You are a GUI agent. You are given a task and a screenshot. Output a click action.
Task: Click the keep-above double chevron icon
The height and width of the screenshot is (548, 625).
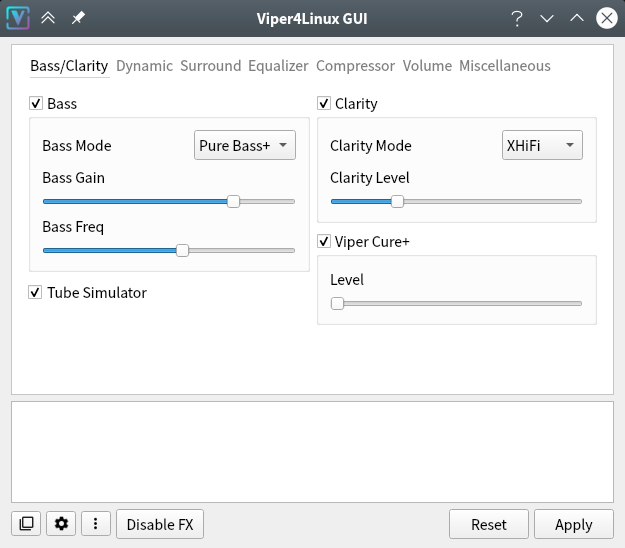click(48, 18)
